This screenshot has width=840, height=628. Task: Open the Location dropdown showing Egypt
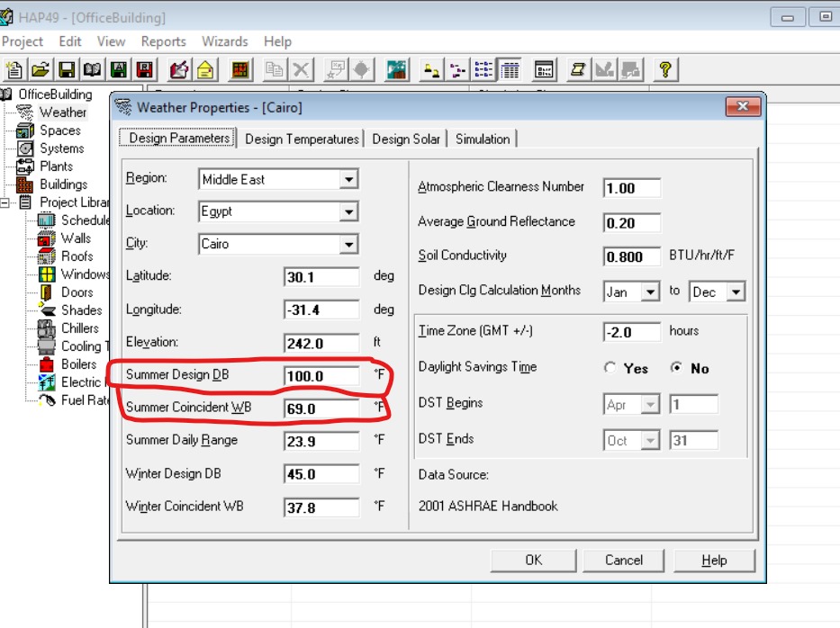(x=348, y=212)
